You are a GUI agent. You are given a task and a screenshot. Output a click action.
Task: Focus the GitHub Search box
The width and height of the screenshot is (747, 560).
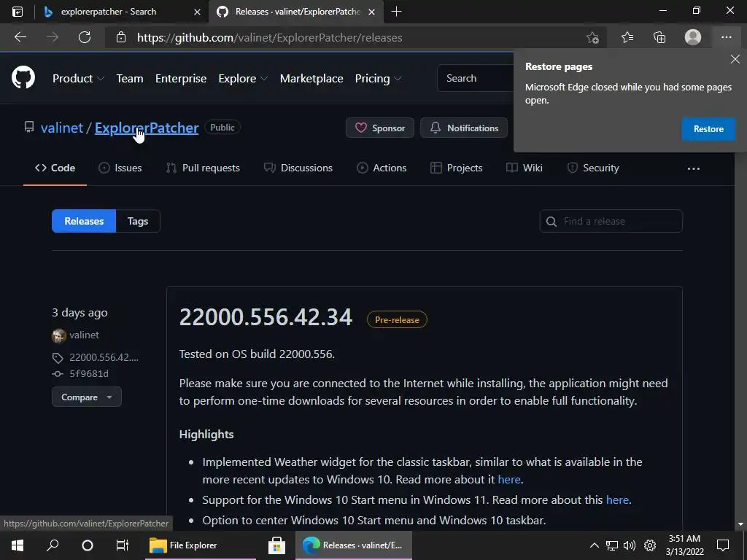pyautogui.click(x=476, y=78)
